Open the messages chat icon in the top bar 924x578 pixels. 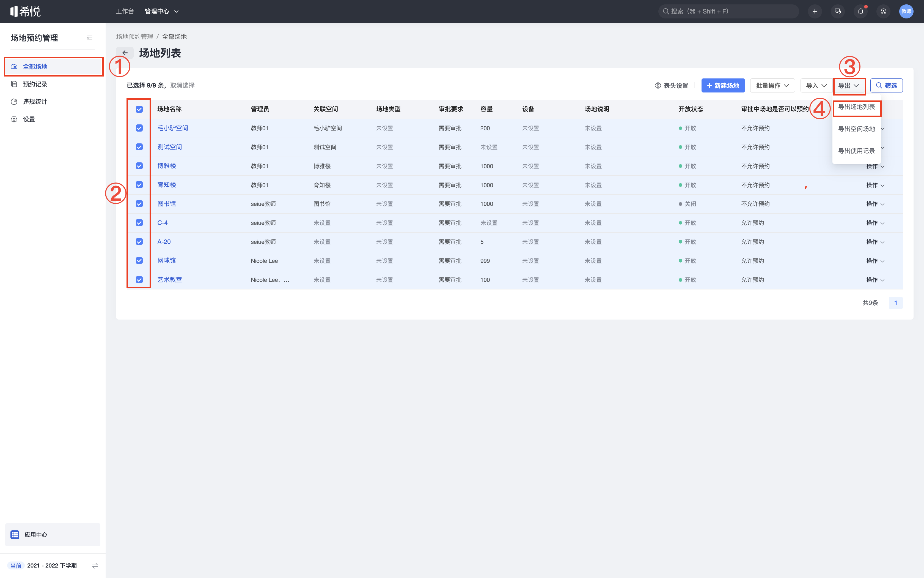[838, 12]
